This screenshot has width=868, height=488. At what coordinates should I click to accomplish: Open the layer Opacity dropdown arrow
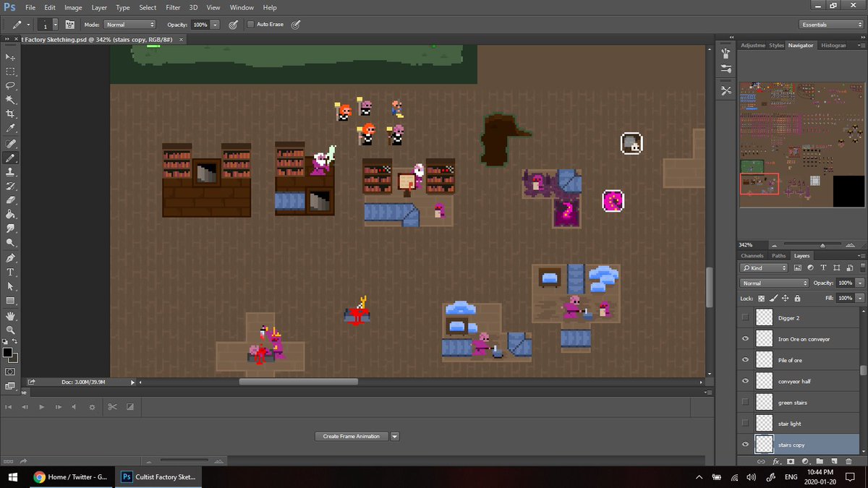click(x=859, y=283)
